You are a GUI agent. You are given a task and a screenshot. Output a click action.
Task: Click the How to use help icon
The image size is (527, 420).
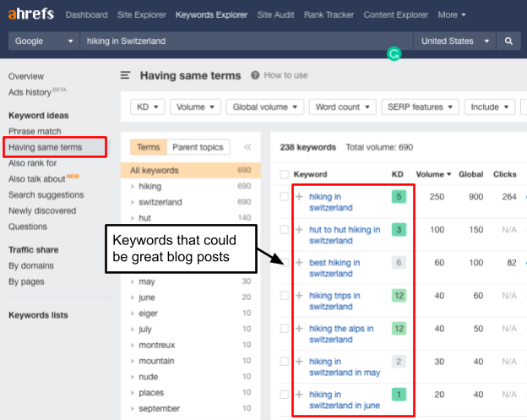pos(255,75)
